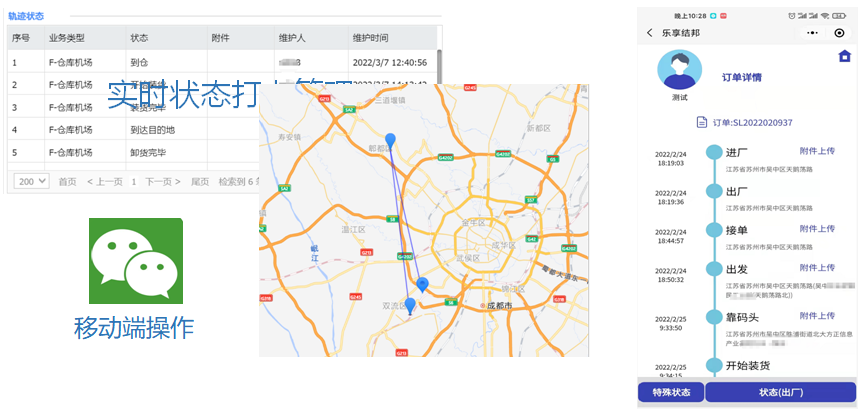
Task: Click the northernmost blue map pin
Action: 390,141
